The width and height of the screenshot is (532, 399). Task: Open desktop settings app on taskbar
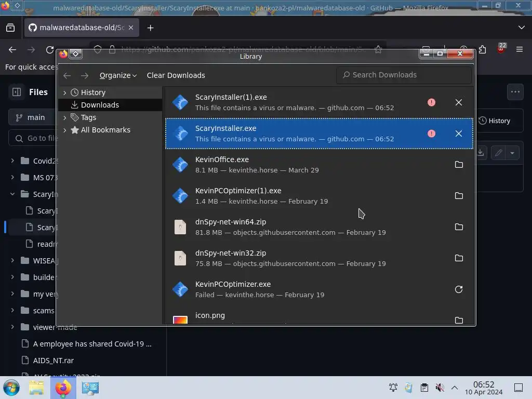tap(90, 388)
